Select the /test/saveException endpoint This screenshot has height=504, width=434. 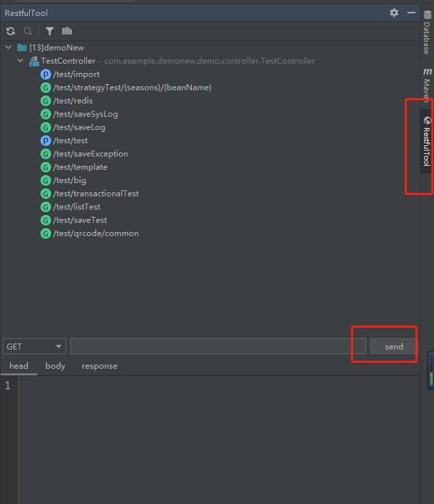coord(90,154)
